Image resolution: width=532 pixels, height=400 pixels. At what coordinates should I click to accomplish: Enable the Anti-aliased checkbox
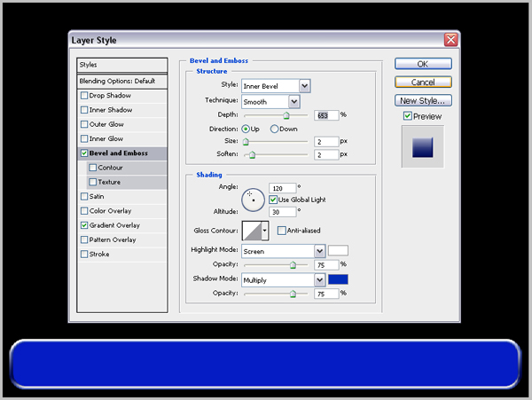(x=282, y=231)
